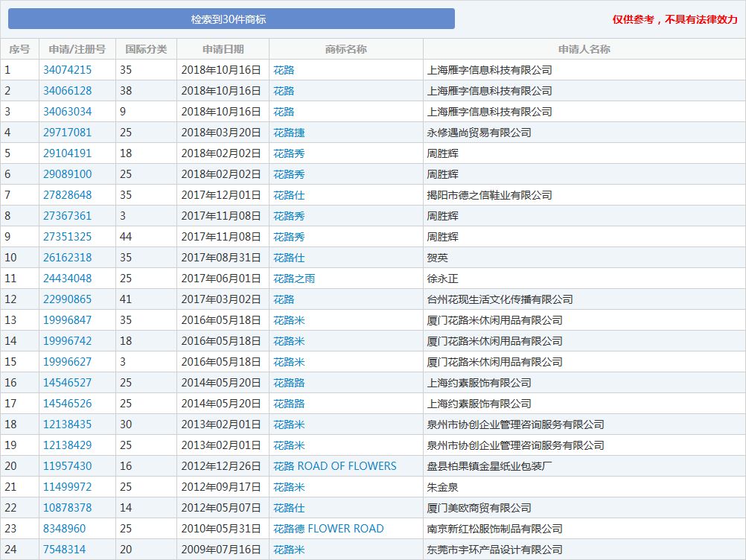
Task: Open registration number 7548314 link
Action: coord(64,550)
